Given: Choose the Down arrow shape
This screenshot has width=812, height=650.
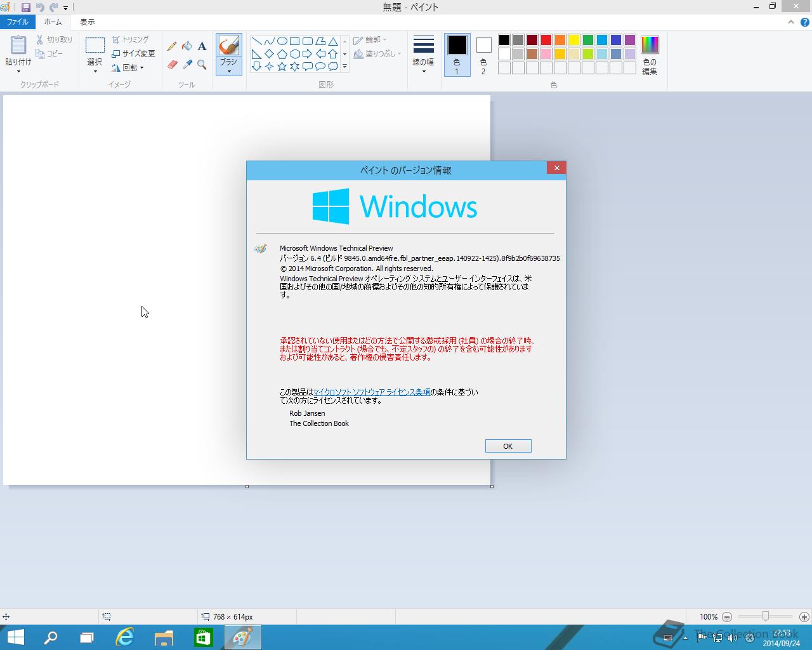Looking at the screenshot, I should [257, 66].
